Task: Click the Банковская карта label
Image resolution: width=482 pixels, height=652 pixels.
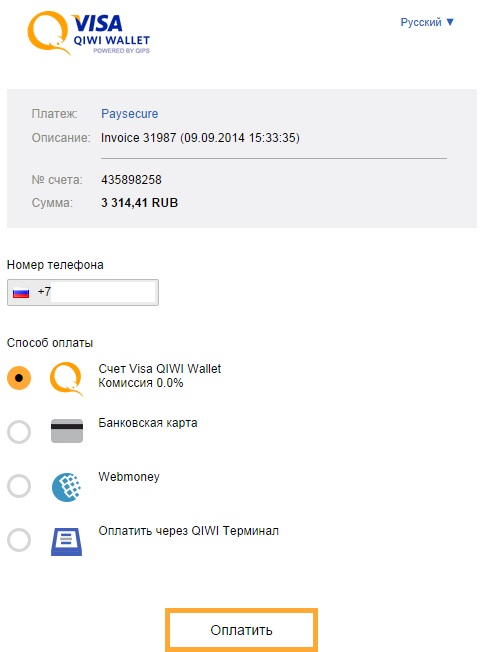Action: pyautogui.click(x=148, y=423)
